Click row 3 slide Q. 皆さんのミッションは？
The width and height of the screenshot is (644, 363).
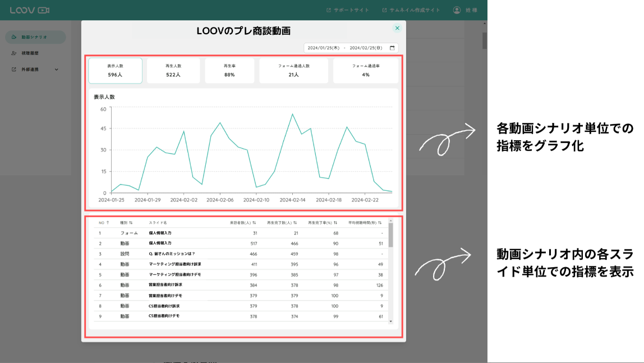(x=172, y=254)
